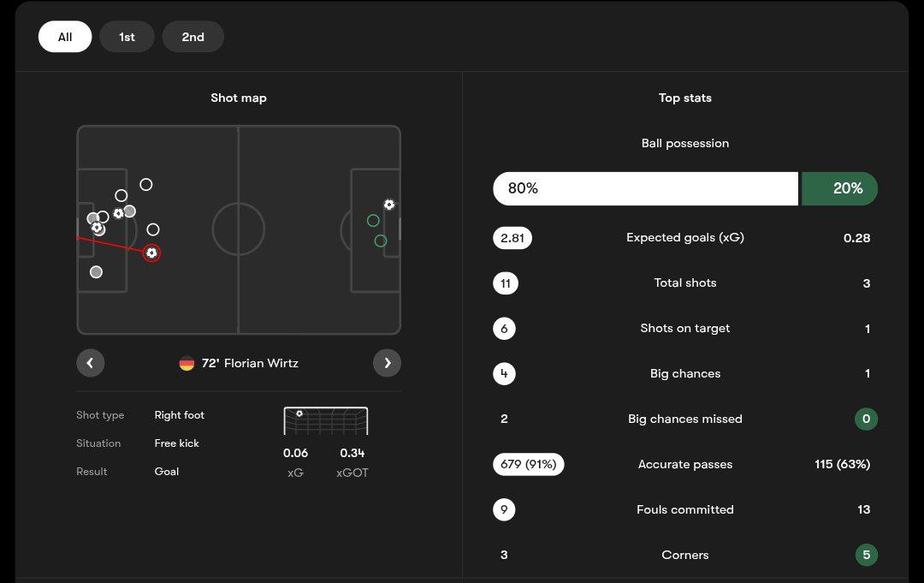Click the 679 (91%) accurate passes pill

point(529,464)
